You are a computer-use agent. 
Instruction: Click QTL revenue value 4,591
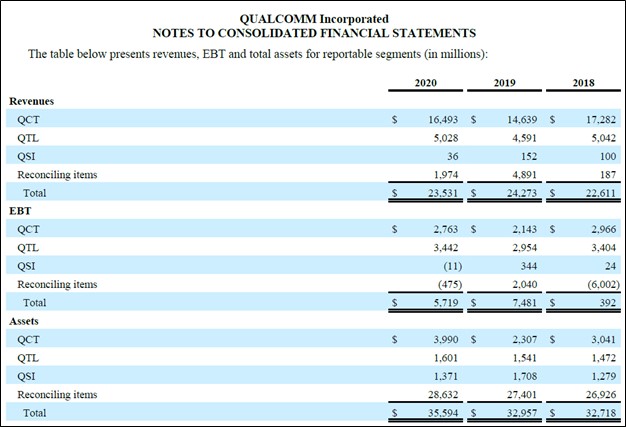click(525, 138)
